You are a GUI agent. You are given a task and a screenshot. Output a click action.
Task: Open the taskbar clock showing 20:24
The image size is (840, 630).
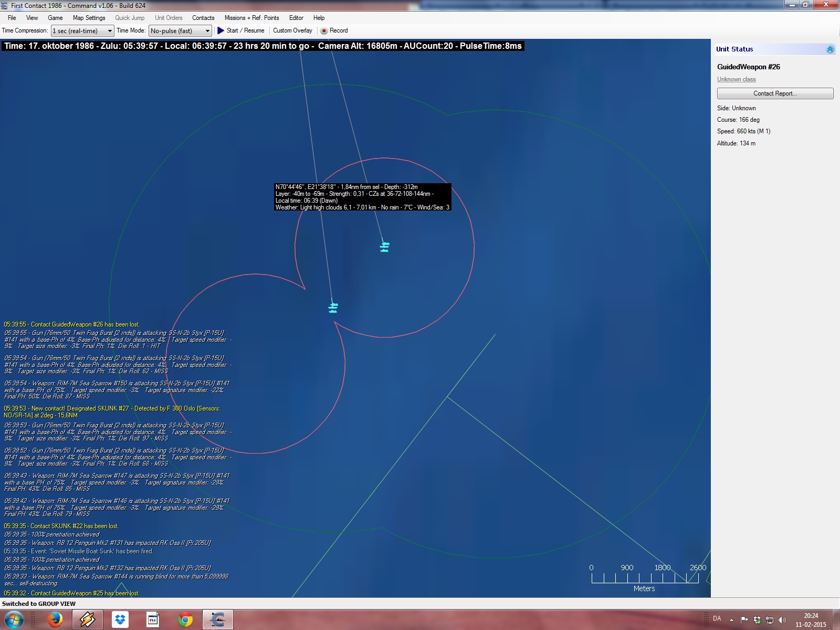[811, 620]
